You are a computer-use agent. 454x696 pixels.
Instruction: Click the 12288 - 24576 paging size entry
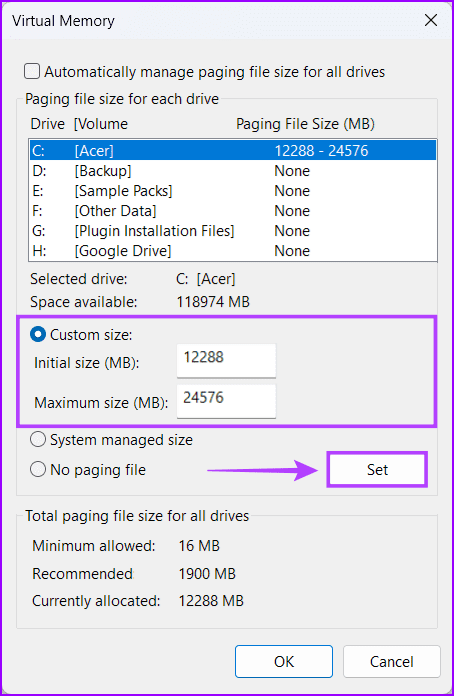pyautogui.click(x=321, y=151)
